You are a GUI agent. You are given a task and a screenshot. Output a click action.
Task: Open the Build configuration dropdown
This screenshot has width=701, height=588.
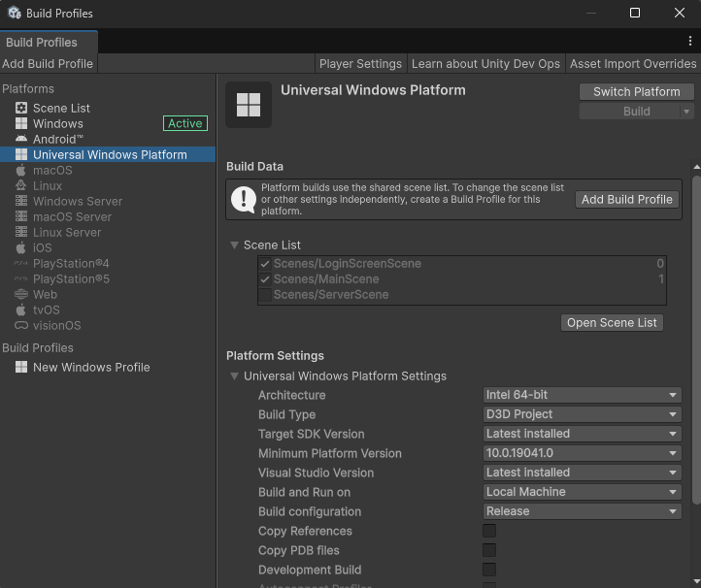pyautogui.click(x=583, y=511)
